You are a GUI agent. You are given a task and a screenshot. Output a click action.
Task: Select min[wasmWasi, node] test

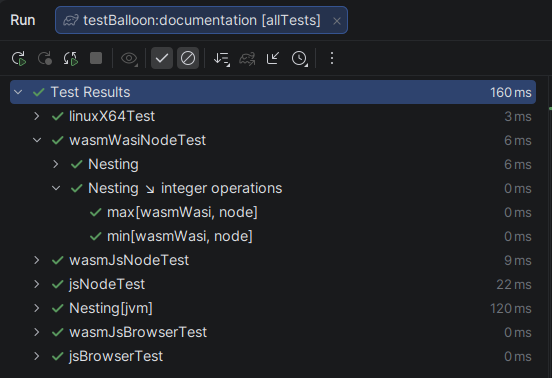click(180, 236)
